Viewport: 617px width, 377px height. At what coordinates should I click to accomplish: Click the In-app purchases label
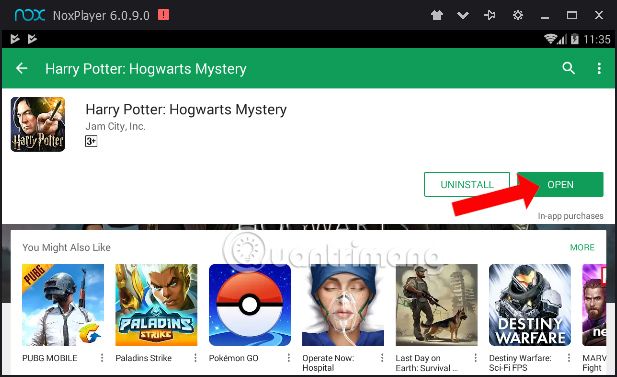click(570, 216)
